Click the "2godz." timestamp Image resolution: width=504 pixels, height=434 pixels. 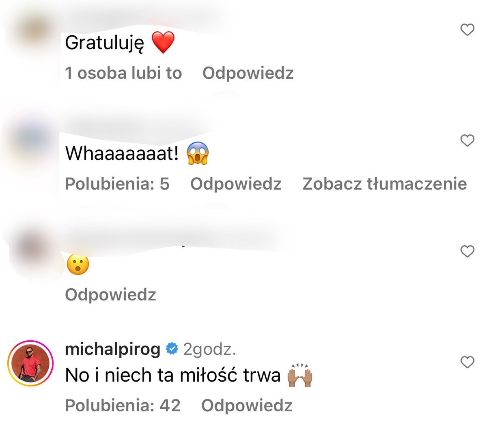[x=209, y=349]
